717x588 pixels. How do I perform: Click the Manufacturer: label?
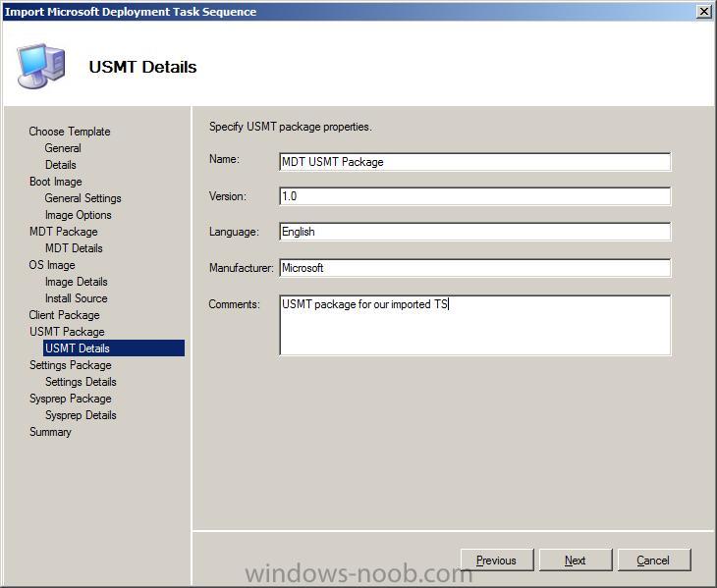241,268
